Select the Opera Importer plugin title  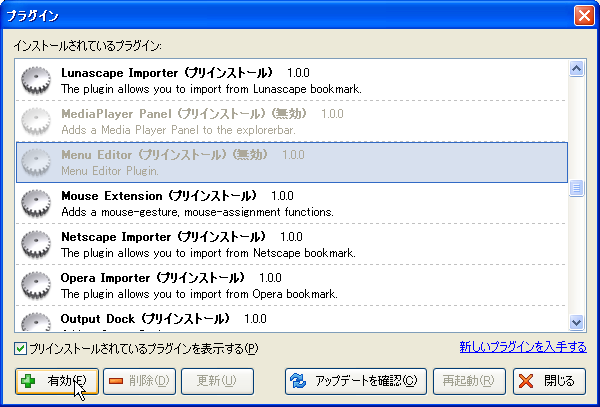pos(153,277)
